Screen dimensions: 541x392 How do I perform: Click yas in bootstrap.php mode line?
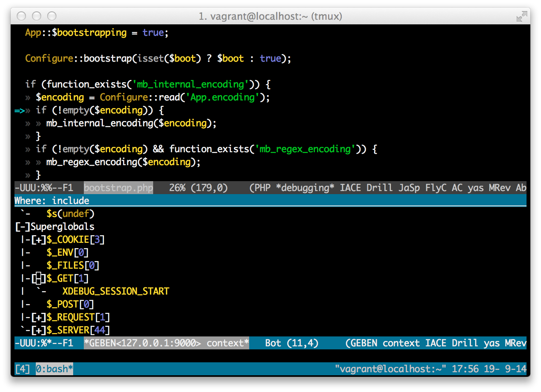476,188
